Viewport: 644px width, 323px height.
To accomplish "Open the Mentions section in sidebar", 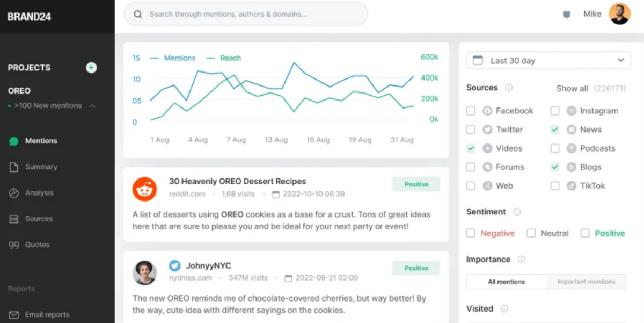I will click(x=40, y=141).
